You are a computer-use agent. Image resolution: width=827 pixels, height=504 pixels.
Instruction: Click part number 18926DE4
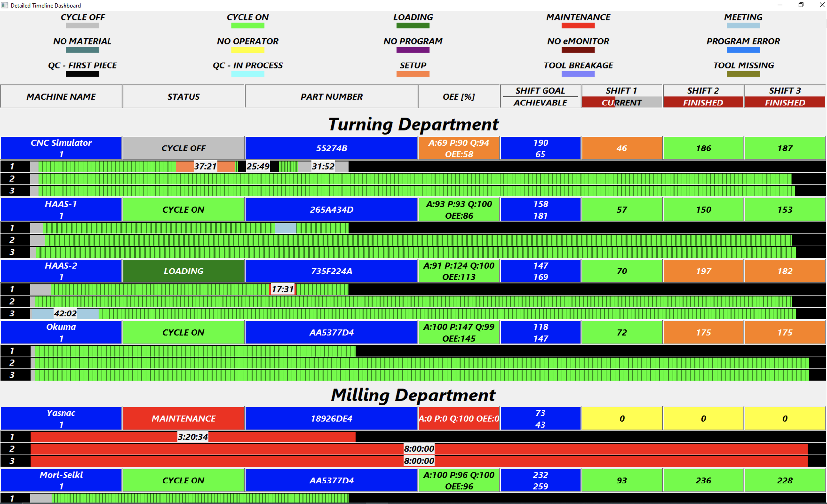click(331, 418)
